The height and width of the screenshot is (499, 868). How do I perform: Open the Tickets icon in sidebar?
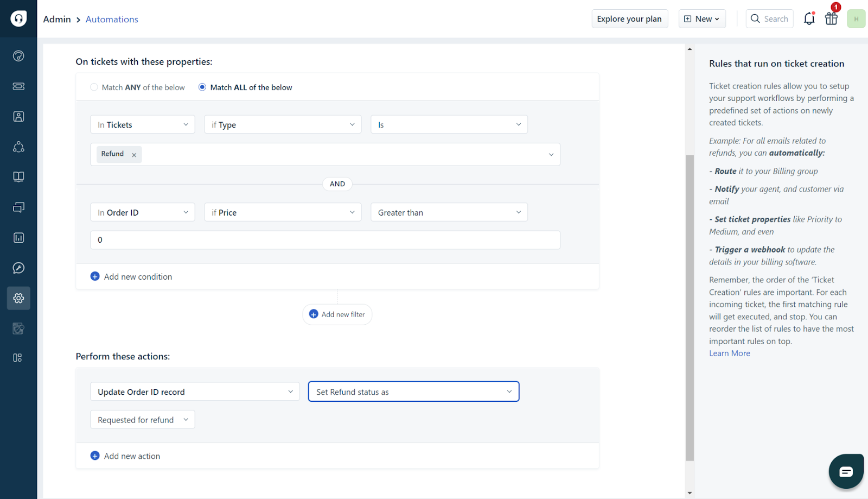[x=18, y=86]
